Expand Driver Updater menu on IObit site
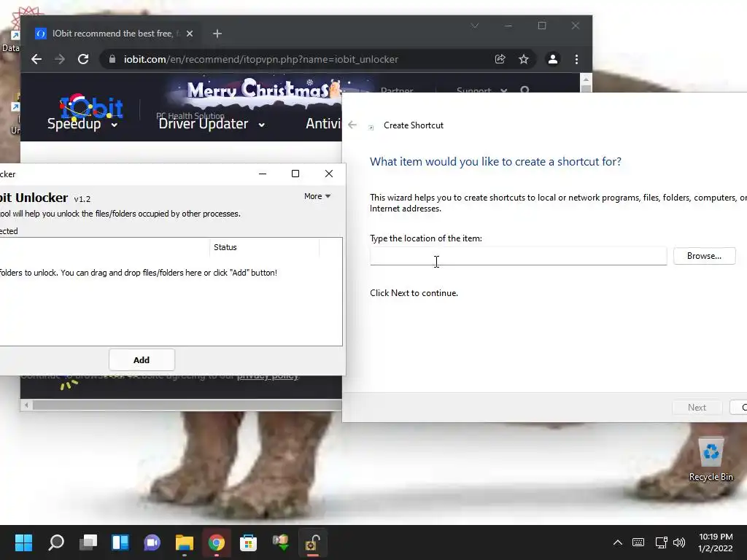The width and height of the screenshot is (747, 560). pos(212,124)
